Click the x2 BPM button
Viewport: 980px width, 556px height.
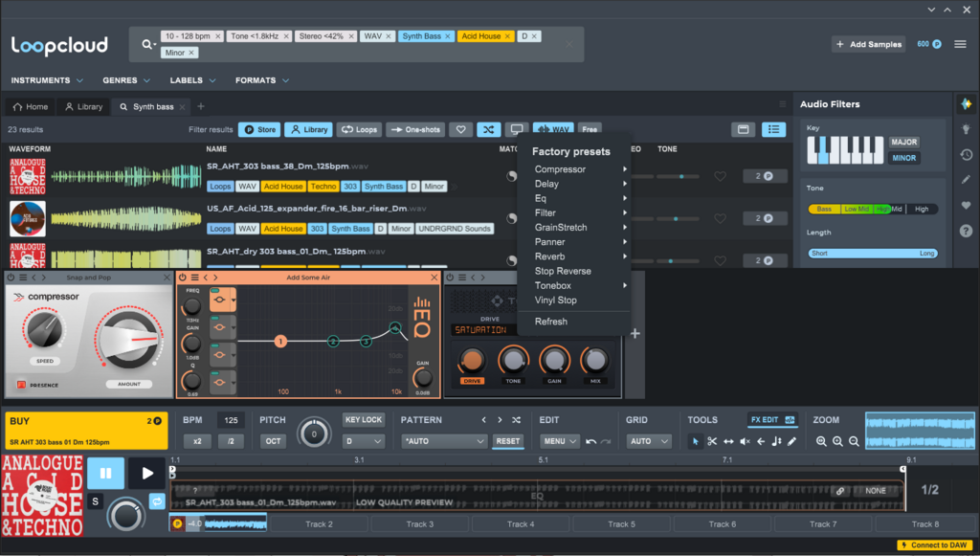[197, 441]
